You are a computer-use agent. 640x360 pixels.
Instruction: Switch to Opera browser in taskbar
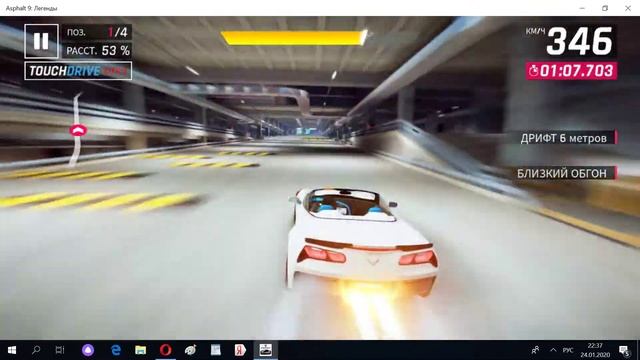[165, 350]
